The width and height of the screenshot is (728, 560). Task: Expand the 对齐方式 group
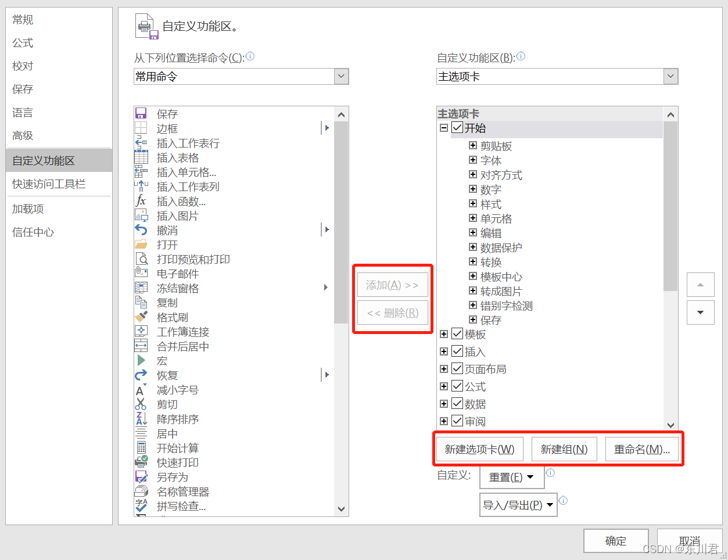click(x=473, y=175)
